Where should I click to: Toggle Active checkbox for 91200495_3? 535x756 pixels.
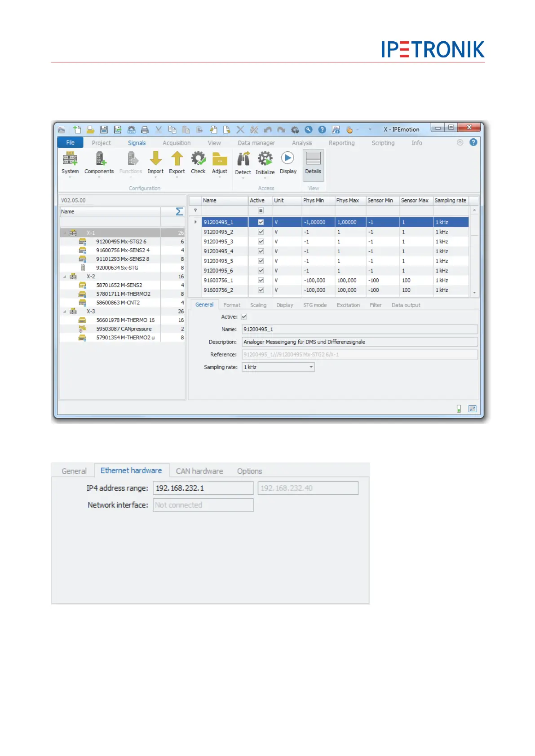pos(261,242)
